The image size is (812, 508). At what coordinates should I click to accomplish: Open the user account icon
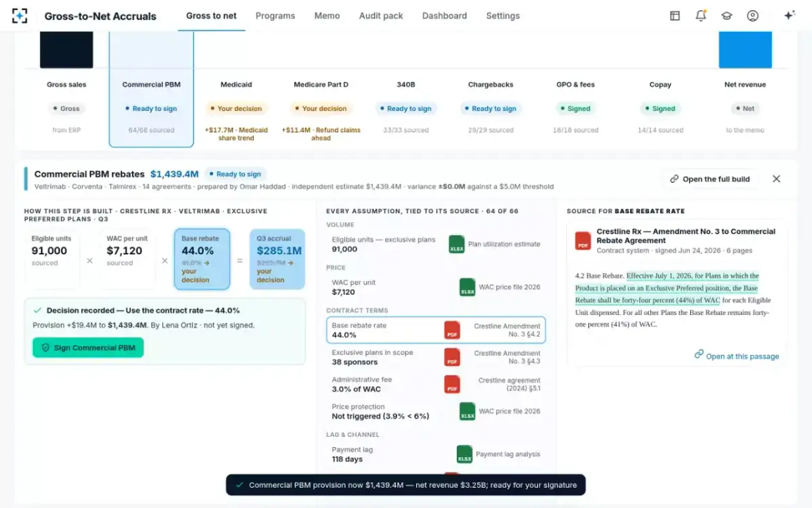752,16
